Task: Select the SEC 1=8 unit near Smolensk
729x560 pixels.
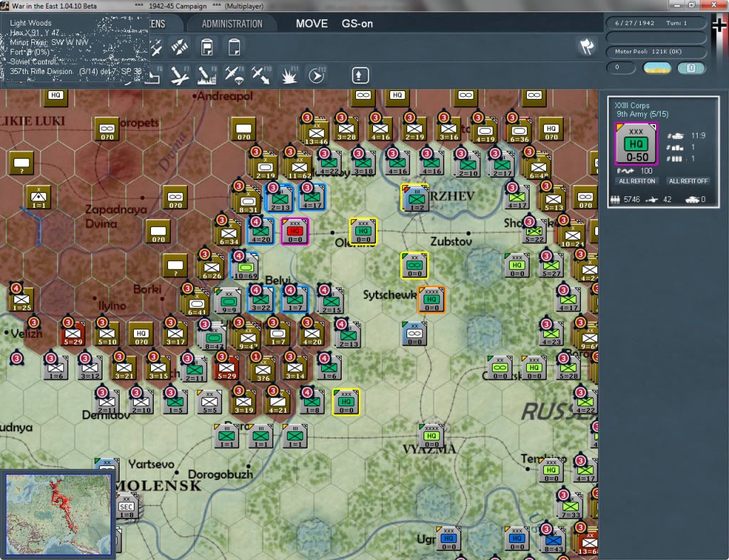Action: (x=127, y=506)
